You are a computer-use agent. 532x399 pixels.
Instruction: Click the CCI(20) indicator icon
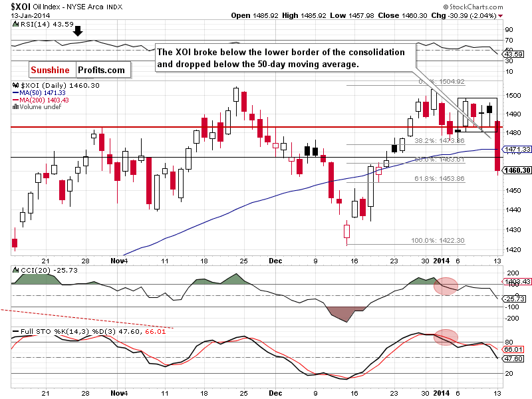15,270
